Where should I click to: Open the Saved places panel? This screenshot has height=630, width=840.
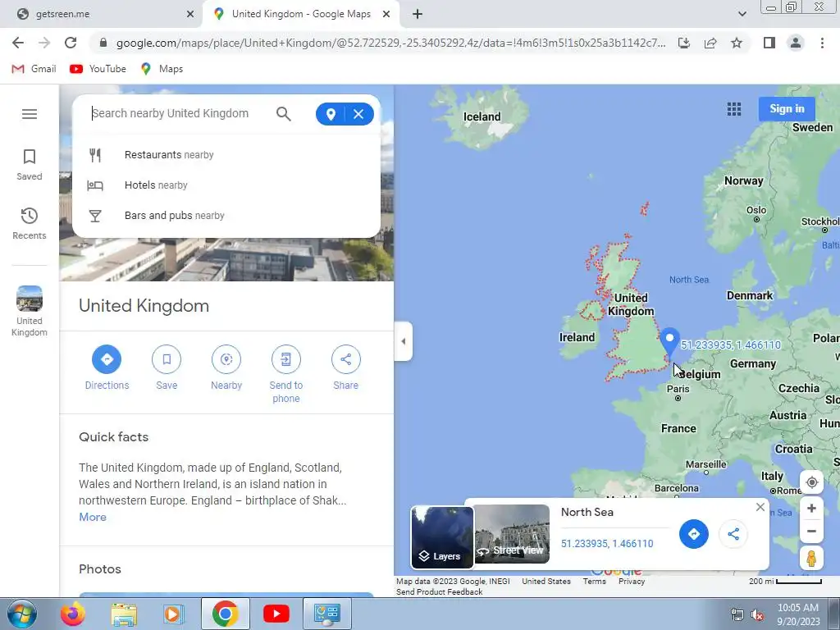(29, 165)
